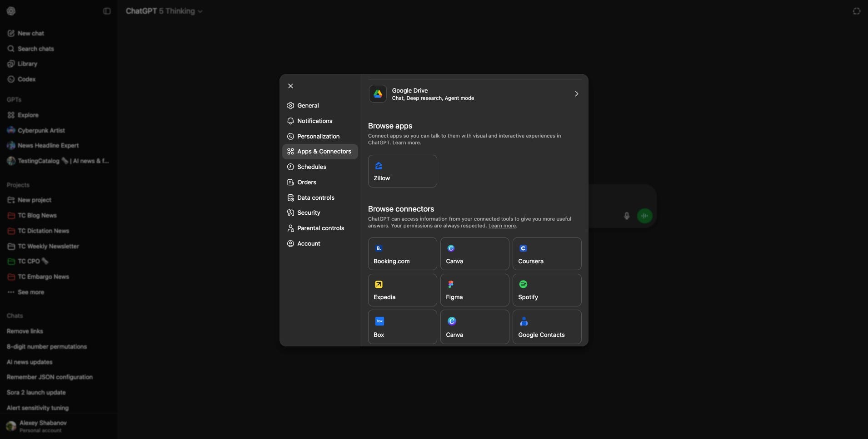This screenshot has width=868, height=439.
Task: Start a New chat from the sidebar
Action: (58, 33)
